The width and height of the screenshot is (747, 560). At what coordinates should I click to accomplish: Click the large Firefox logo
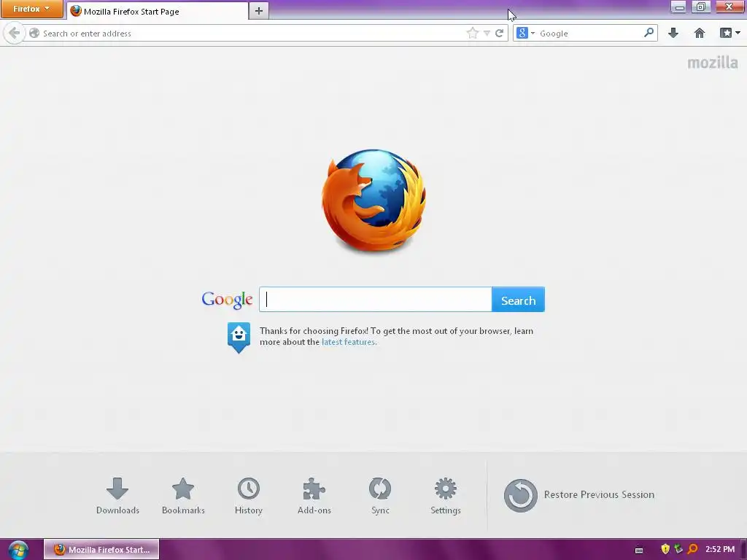[x=373, y=201]
